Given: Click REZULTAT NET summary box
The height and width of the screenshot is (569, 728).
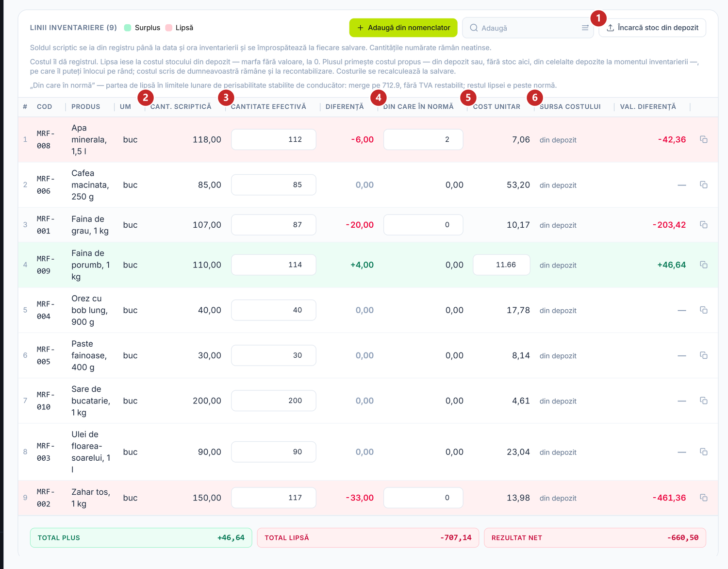Looking at the screenshot, I should coord(595,537).
